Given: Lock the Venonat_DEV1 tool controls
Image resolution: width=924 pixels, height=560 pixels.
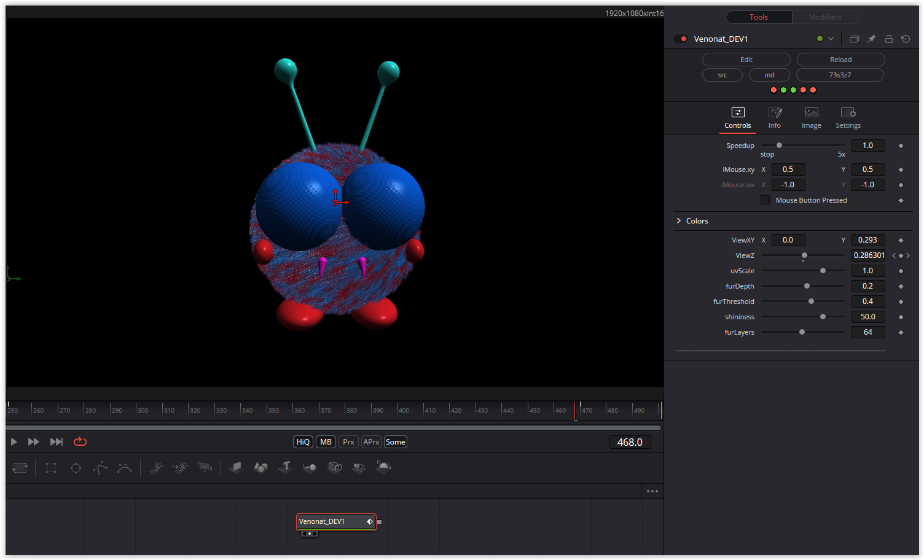Looking at the screenshot, I should click(x=888, y=39).
